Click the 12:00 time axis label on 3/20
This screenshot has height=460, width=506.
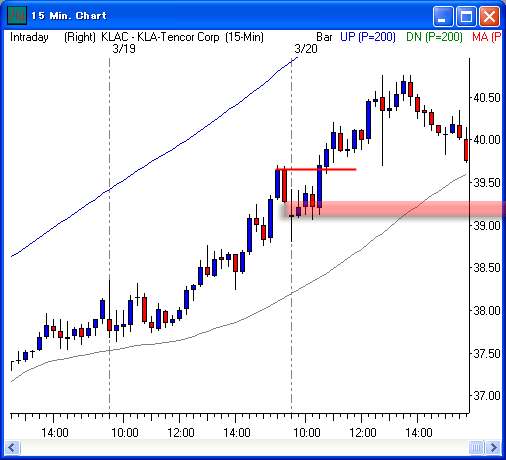pos(363,433)
